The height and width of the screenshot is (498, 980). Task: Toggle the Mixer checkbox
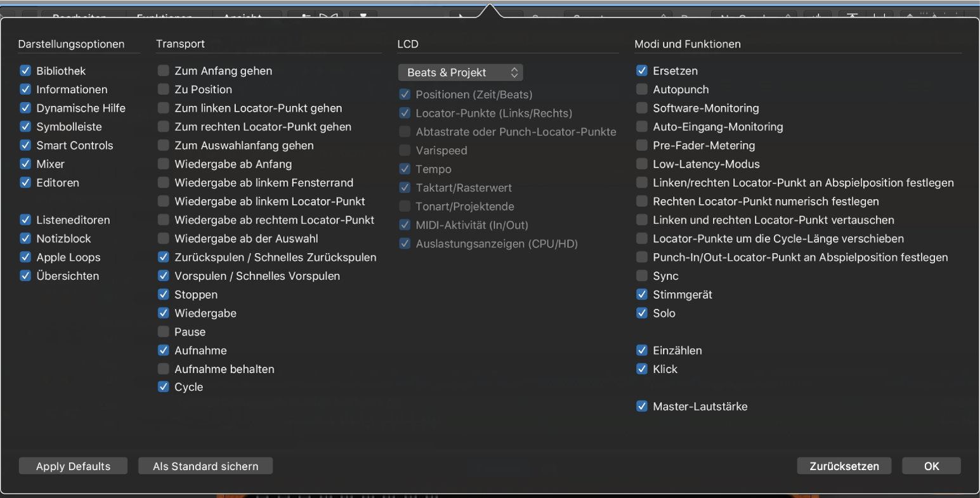25,164
